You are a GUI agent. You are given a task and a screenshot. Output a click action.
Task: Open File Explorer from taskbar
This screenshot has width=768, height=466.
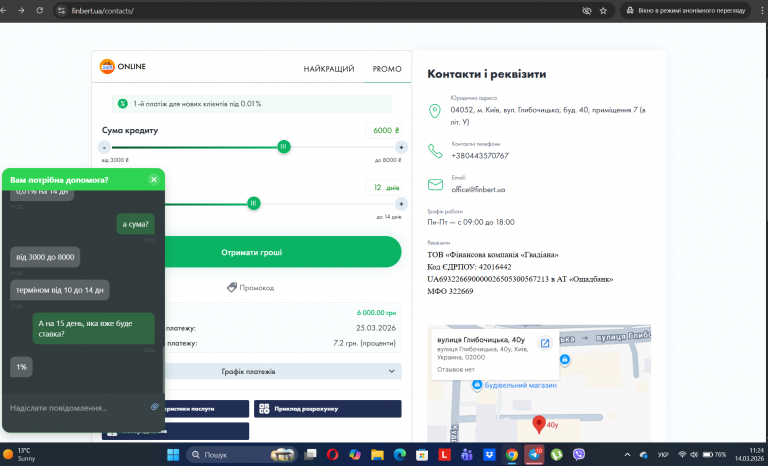[x=377, y=455]
